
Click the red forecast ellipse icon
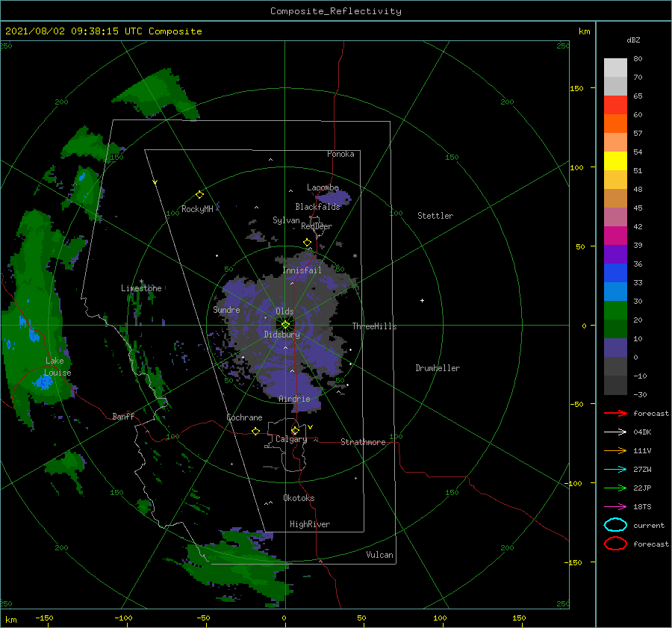tap(615, 544)
